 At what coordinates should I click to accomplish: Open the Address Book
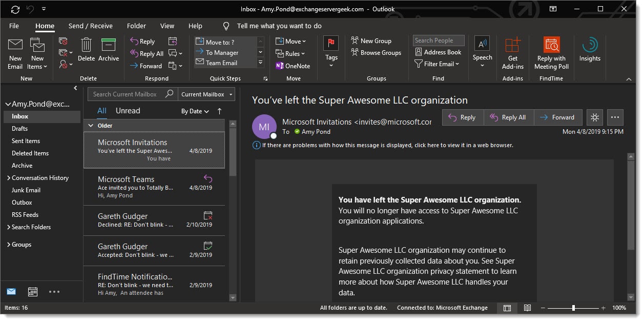pos(438,52)
